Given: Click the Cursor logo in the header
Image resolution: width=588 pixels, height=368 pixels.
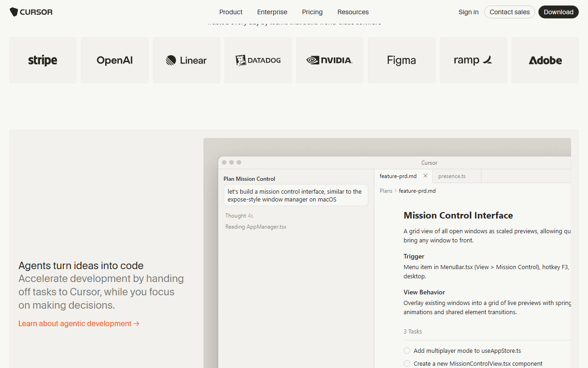Looking at the screenshot, I should click(x=31, y=12).
